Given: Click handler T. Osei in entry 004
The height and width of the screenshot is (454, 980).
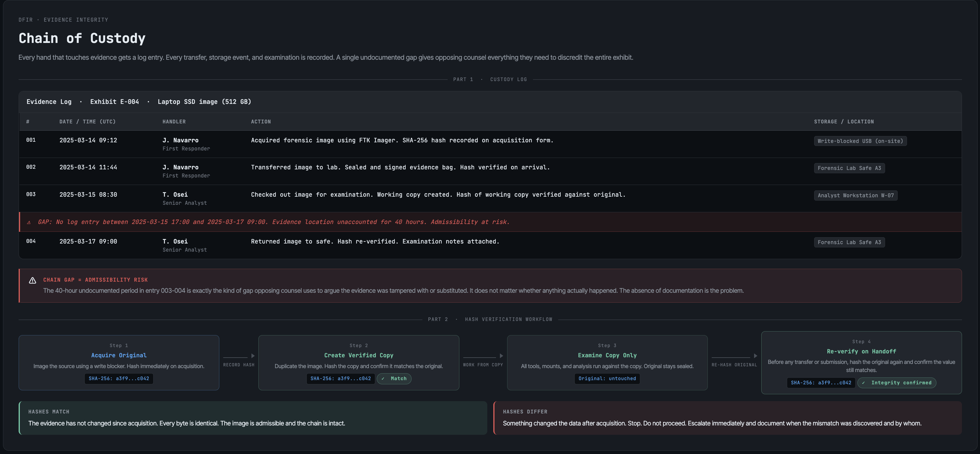Looking at the screenshot, I should [175, 241].
